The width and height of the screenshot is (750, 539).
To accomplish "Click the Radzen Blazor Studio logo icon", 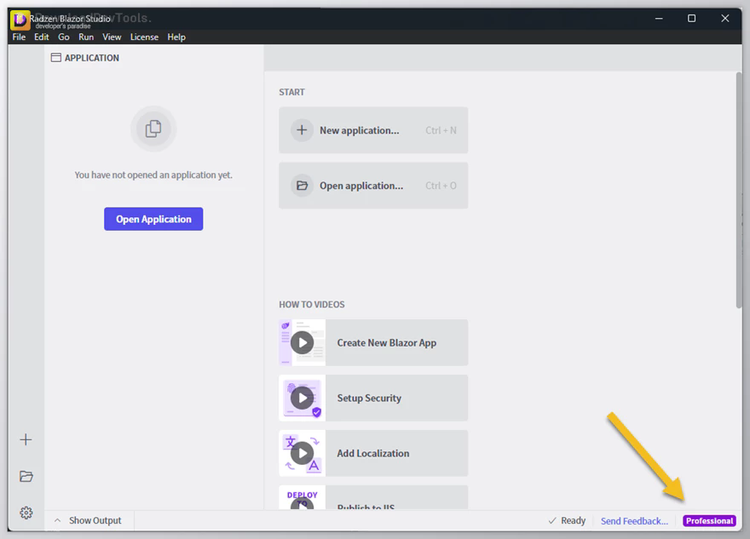I will coord(19,20).
